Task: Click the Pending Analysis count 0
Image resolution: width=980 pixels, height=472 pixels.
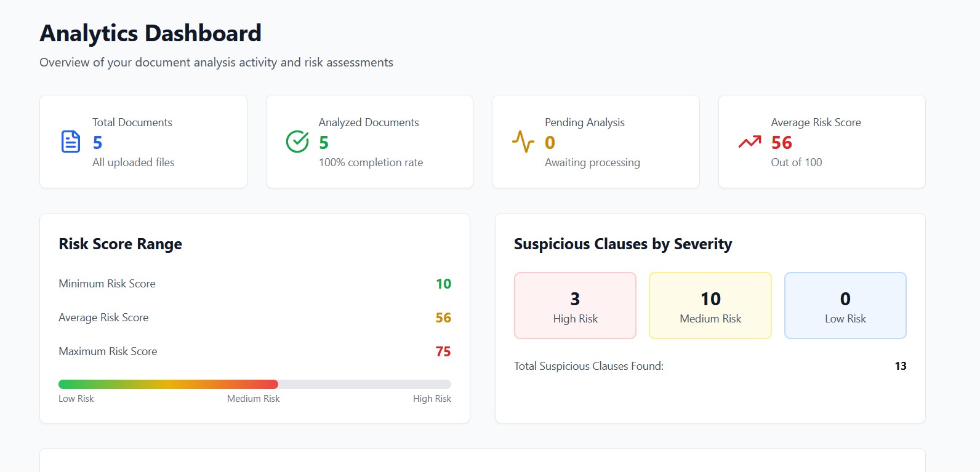Action: pyautogui.click(x=550, y=143)
